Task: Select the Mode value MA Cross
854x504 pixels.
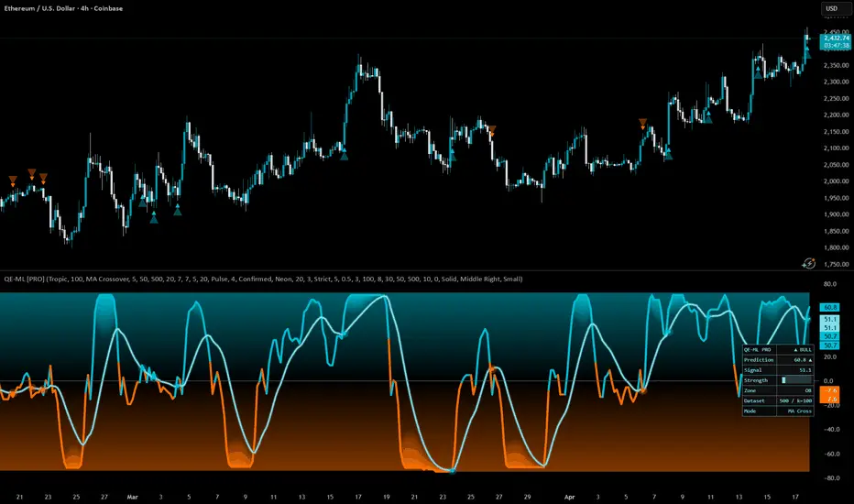Action: (x=800, y=411)
